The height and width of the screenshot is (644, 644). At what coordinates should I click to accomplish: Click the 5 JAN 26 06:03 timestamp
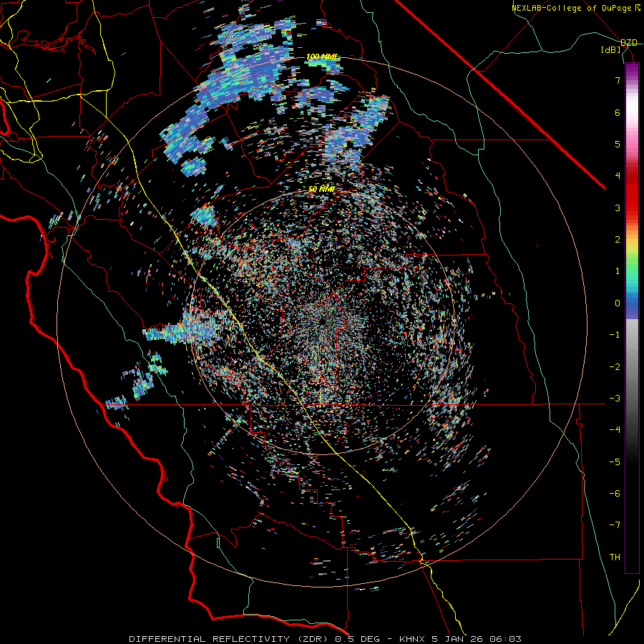tap(477, 639)
